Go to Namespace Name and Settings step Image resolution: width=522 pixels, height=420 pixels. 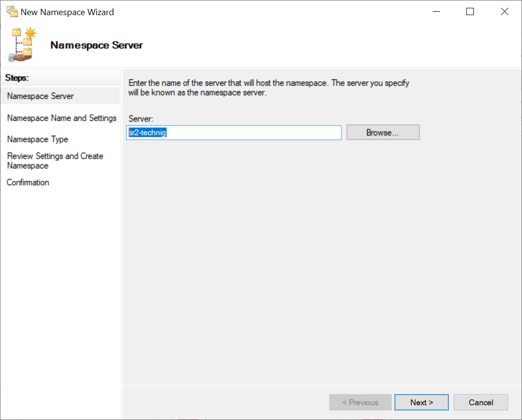coord(62,118)
